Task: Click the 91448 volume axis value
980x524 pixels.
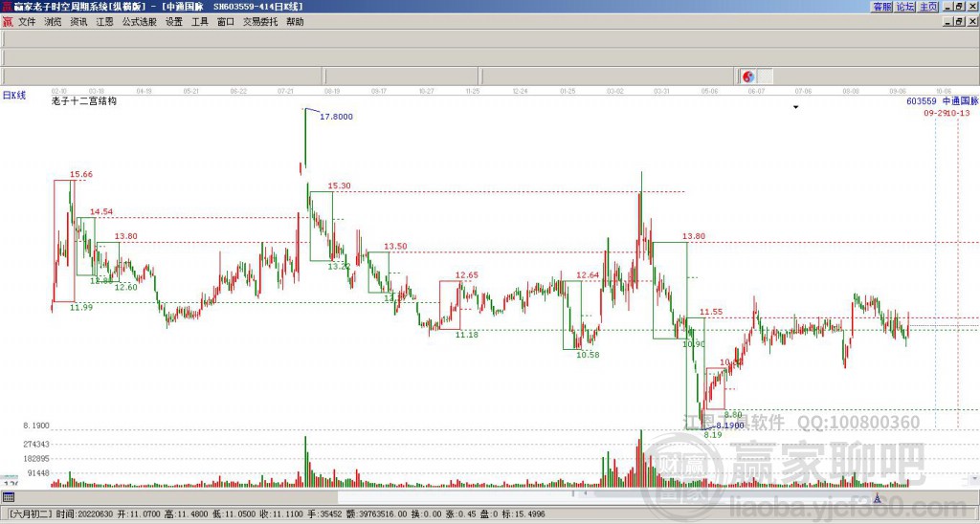Action: [x=38, y=473]
